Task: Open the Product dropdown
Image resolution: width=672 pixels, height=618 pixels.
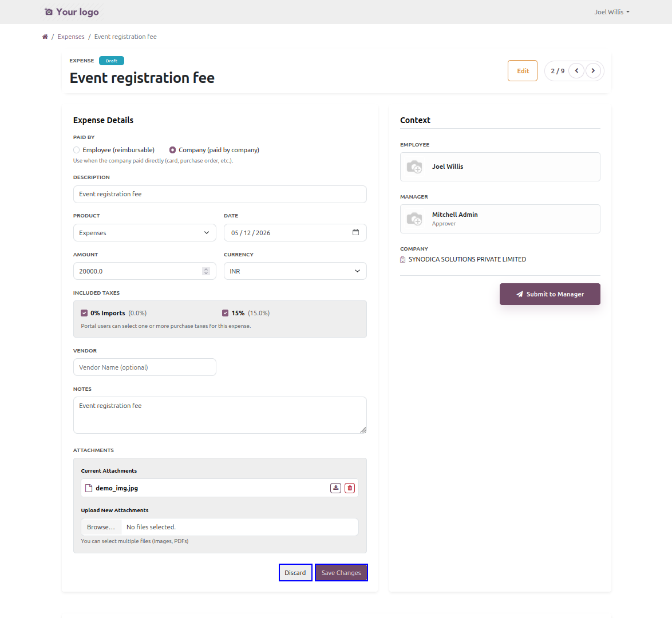Action: [144, 233]
